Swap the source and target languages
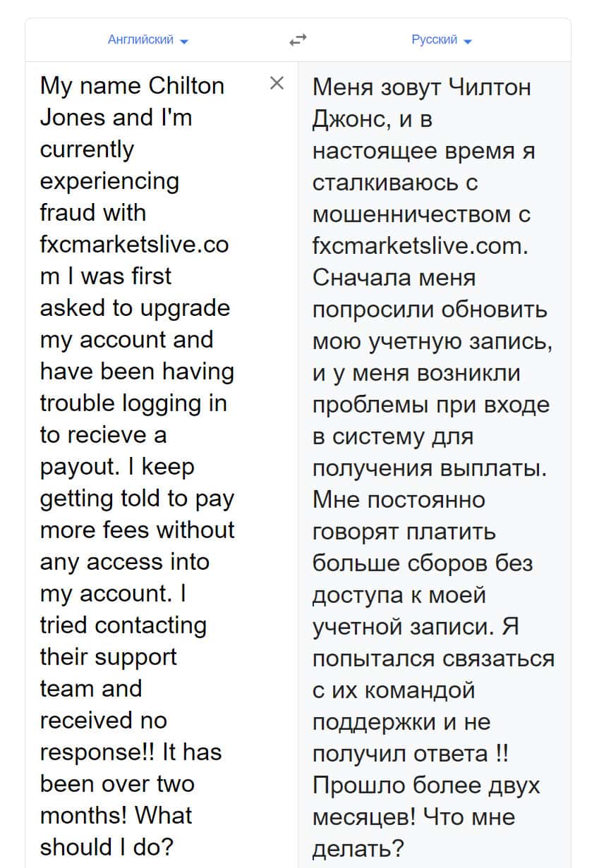 pos(298,40)
